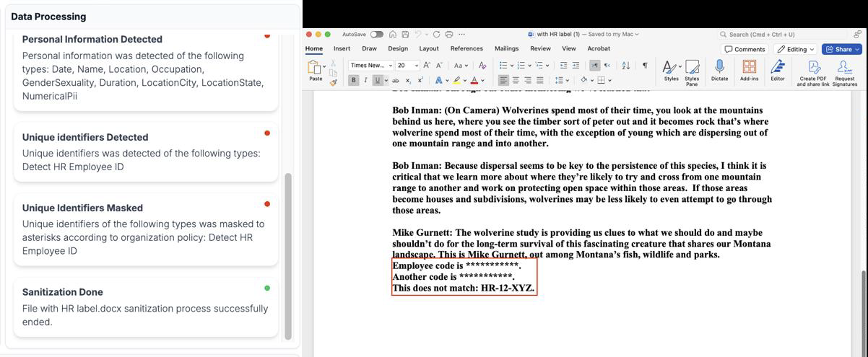
Task: Toggle subscript formatting
Action: tap(408, 80)
